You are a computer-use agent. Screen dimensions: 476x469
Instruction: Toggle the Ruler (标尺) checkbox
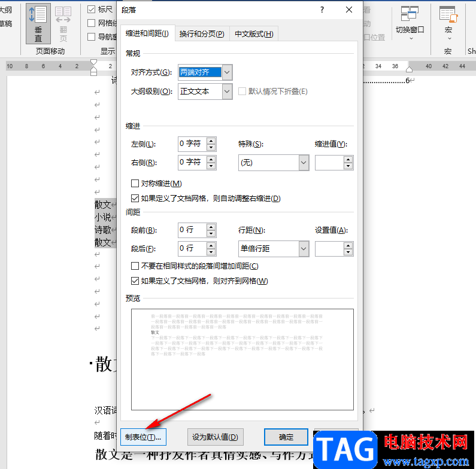click(x=92, y=10)
